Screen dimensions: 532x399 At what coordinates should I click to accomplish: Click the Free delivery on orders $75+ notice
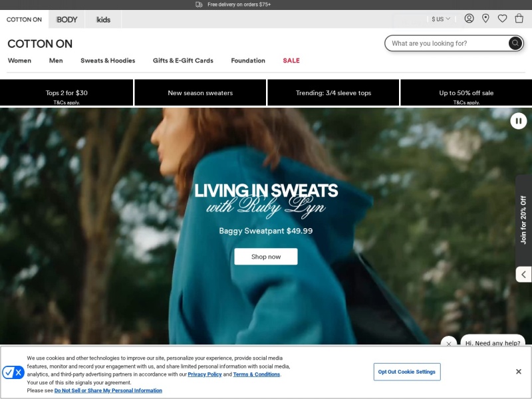click(233, 5)
